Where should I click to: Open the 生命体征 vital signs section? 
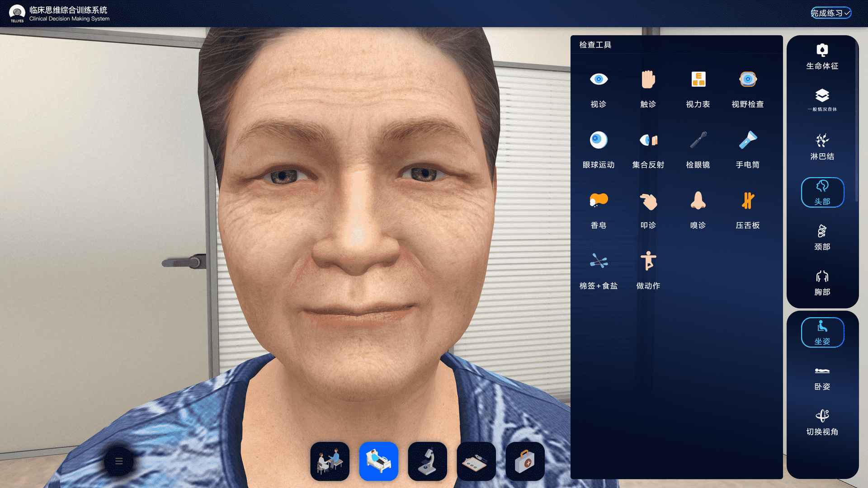pos(822,57)
